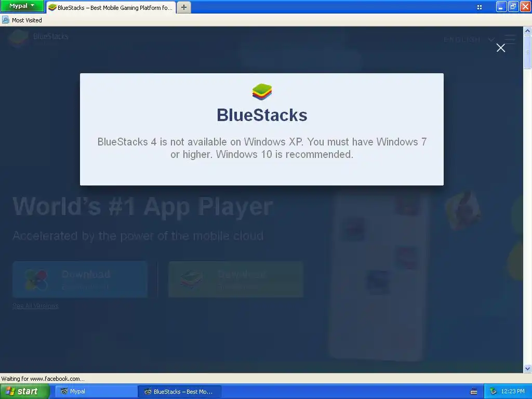The height and width of the screenshot is (399, 532).
Task: Click the scrollbar up arrow
Action: tap(527, 31)
